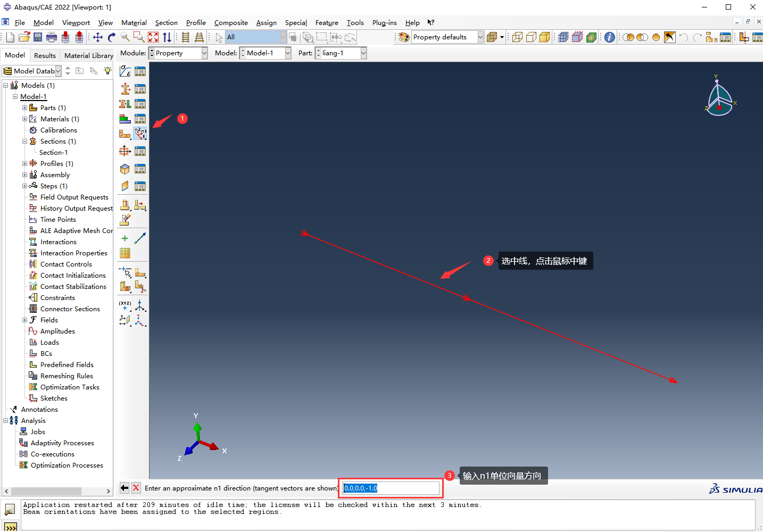Open the Query Information tool

click(610, 37)
